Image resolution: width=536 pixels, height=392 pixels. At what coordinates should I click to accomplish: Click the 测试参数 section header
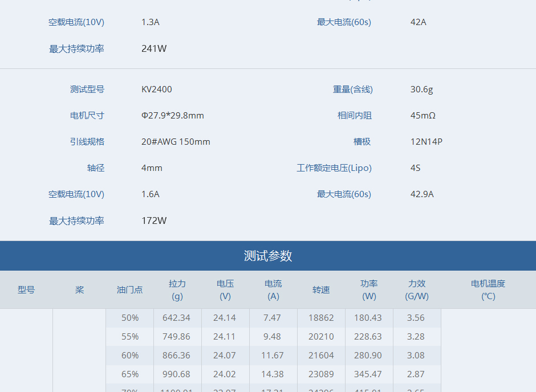(268, 256)
